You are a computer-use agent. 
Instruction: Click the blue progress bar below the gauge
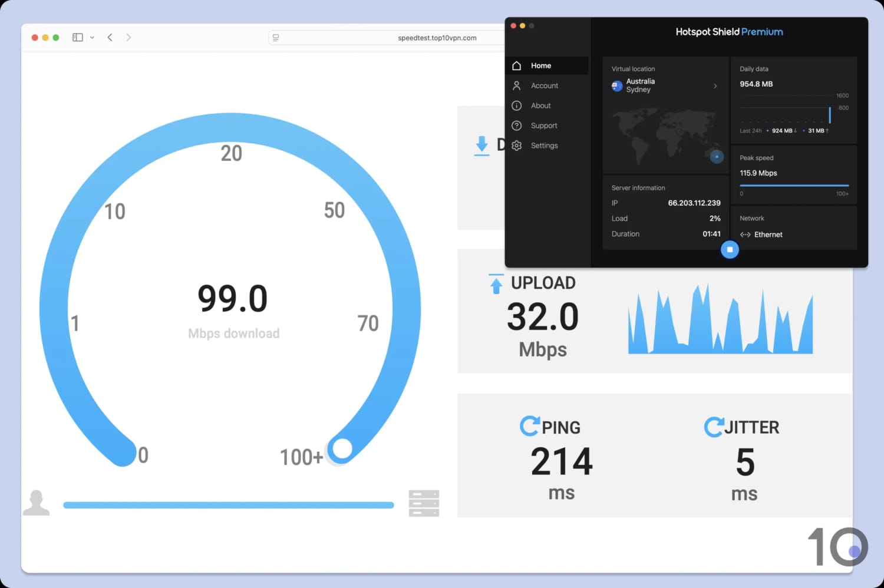point(229,505)
